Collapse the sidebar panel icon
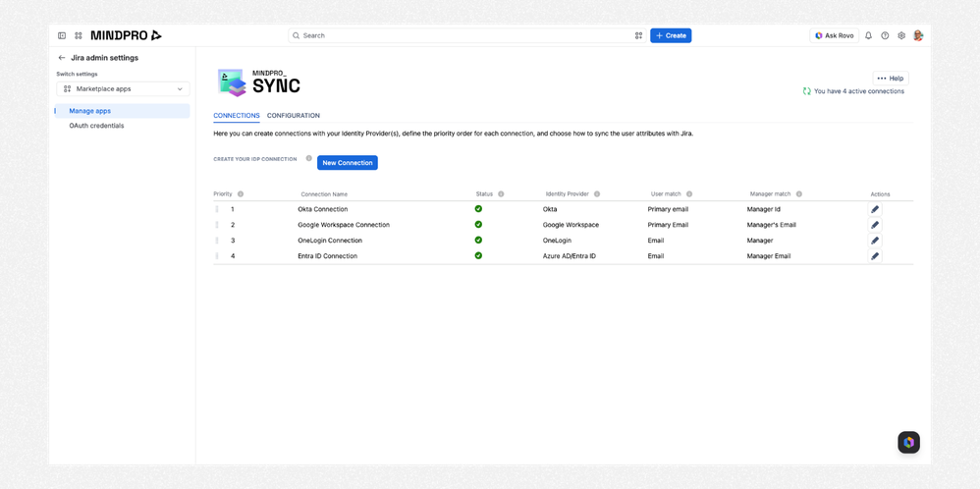 click(x=62, y=35)
